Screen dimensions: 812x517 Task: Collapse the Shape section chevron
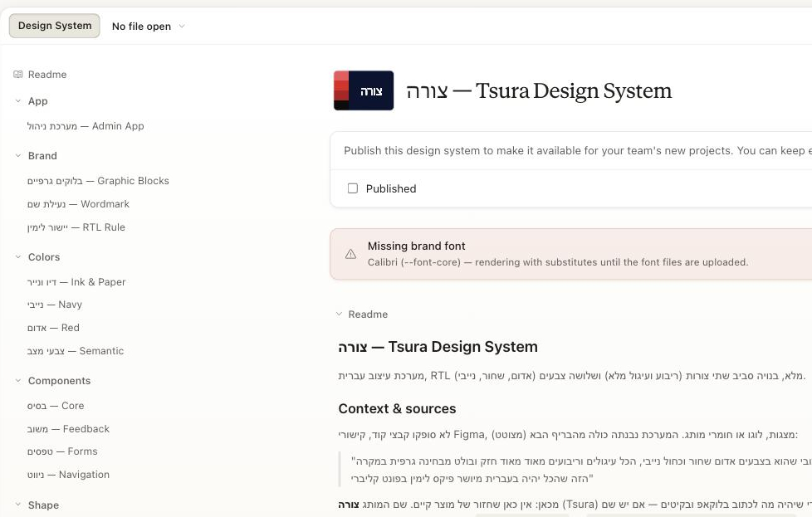tap(18, 505)
